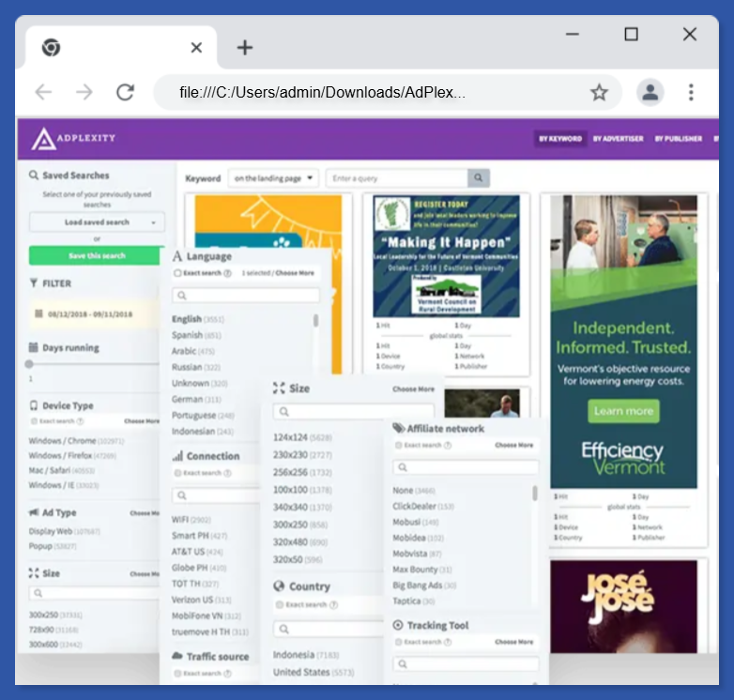Open a new browser tab

(244, 48)
